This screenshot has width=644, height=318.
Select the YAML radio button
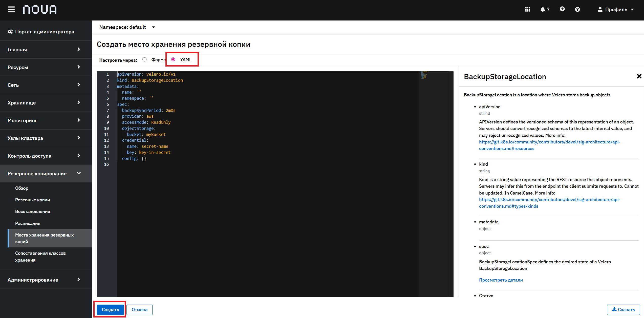pos(173,59)
